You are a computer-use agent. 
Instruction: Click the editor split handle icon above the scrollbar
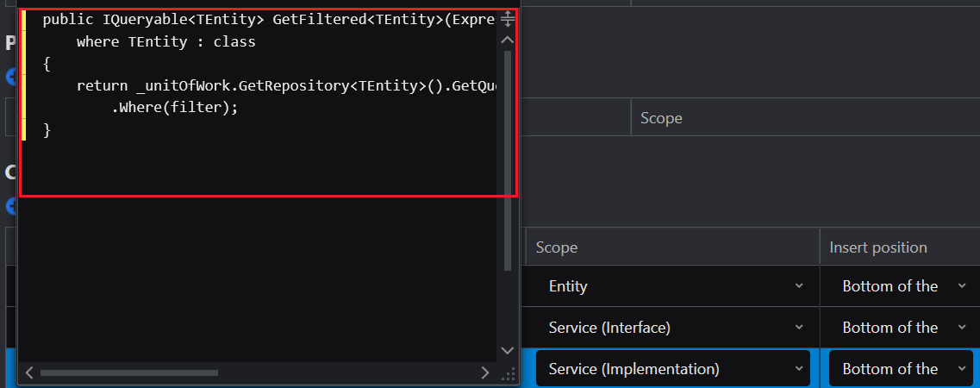pyautogui.click(x=508, y=20)
